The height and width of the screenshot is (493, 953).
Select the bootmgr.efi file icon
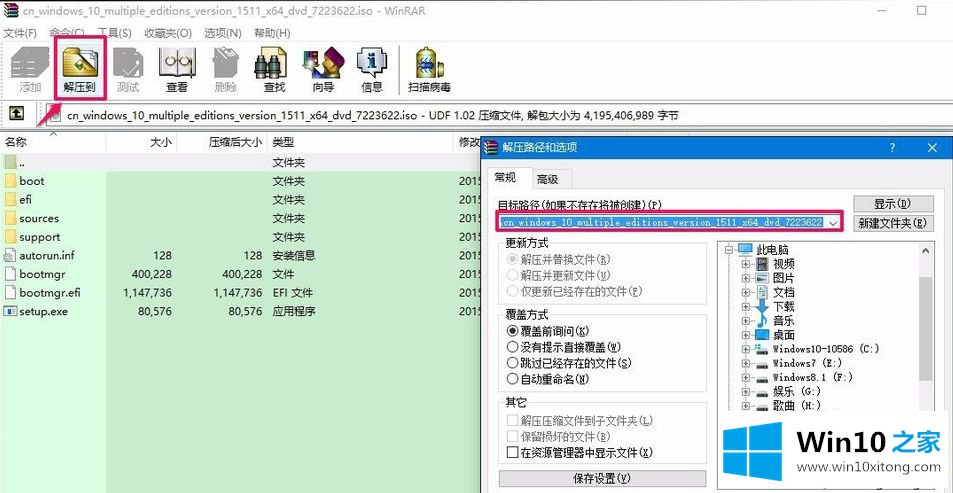[10, 292]
